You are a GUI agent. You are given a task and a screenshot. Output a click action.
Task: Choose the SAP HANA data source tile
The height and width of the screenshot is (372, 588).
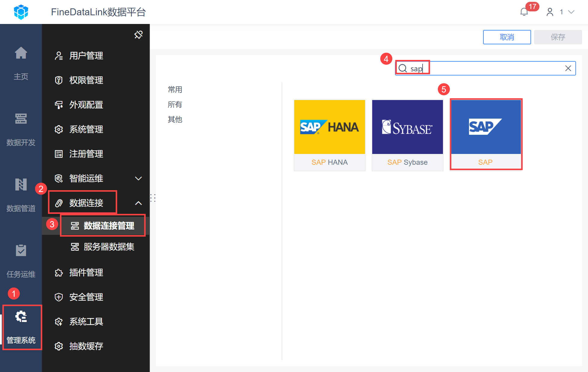pos(329,135)
